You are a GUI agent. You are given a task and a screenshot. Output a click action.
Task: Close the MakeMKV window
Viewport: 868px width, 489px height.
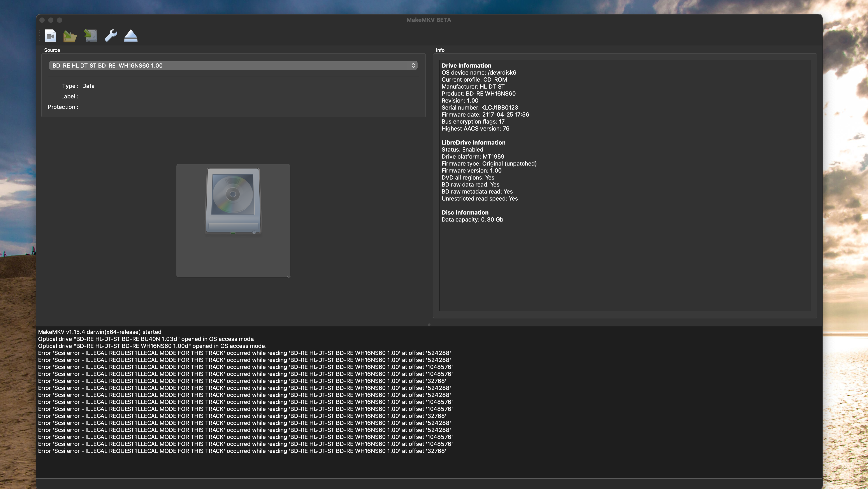pyautogui.click(x=42, y=20)
